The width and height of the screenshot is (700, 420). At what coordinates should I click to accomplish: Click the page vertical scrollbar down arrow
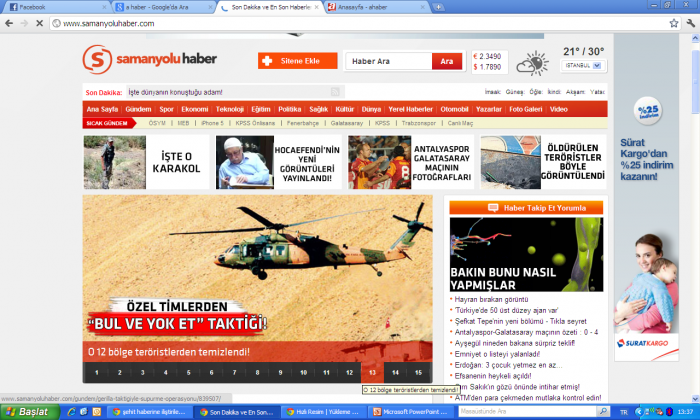695,399
